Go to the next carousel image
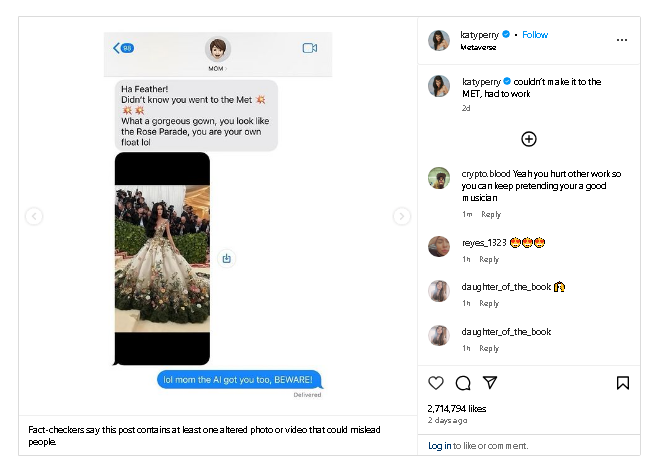The height and width of the screenshot is (471, 655). coord(401,216)
